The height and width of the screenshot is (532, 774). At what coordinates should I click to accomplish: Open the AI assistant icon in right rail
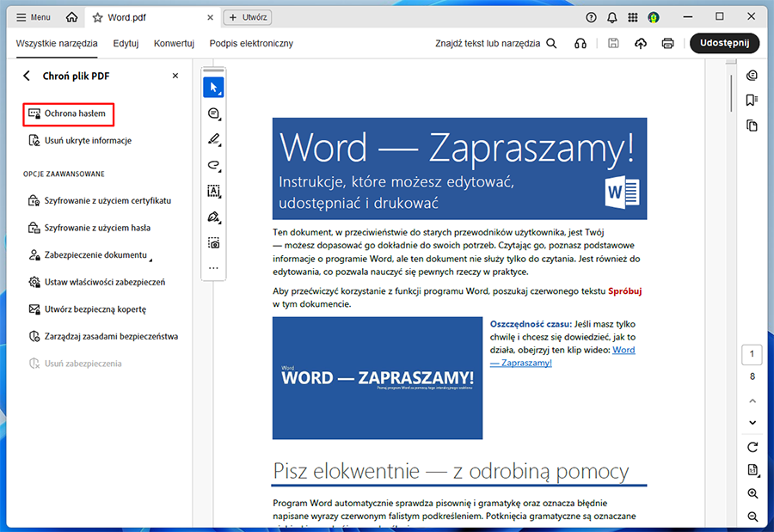pos(752,76)
